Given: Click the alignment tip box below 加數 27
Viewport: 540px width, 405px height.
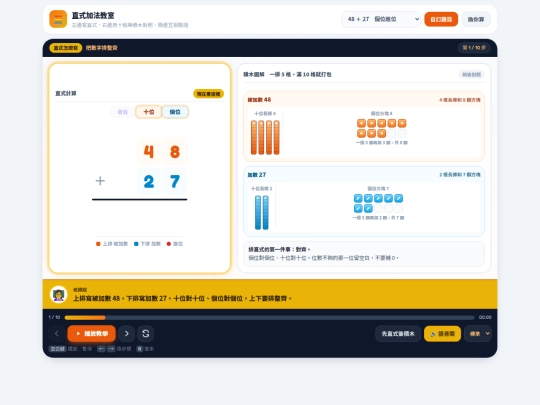Looking at the screenshot, I should click(x=364, y=254).
